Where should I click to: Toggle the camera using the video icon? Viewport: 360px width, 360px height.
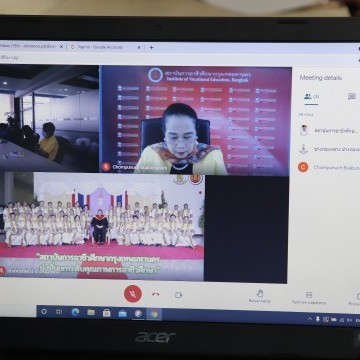tap(178, 295)
